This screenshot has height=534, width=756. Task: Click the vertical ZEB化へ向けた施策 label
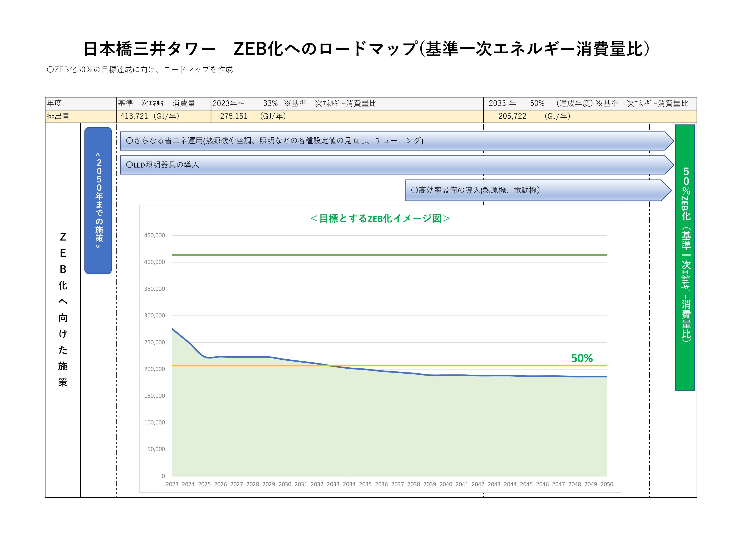[63, 309]
